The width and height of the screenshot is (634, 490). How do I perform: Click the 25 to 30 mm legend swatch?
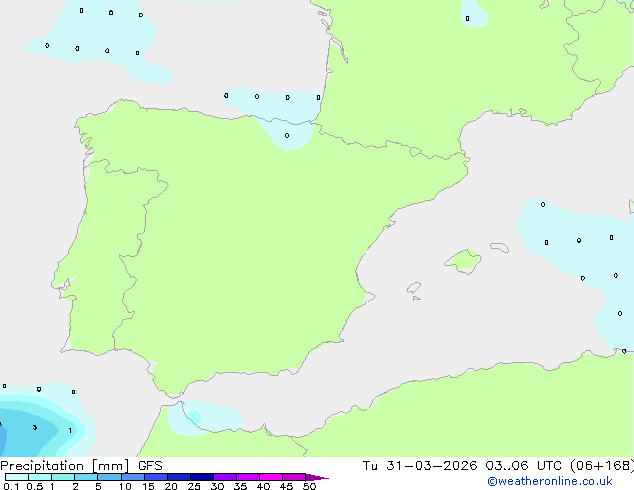(x=202, y=477)
